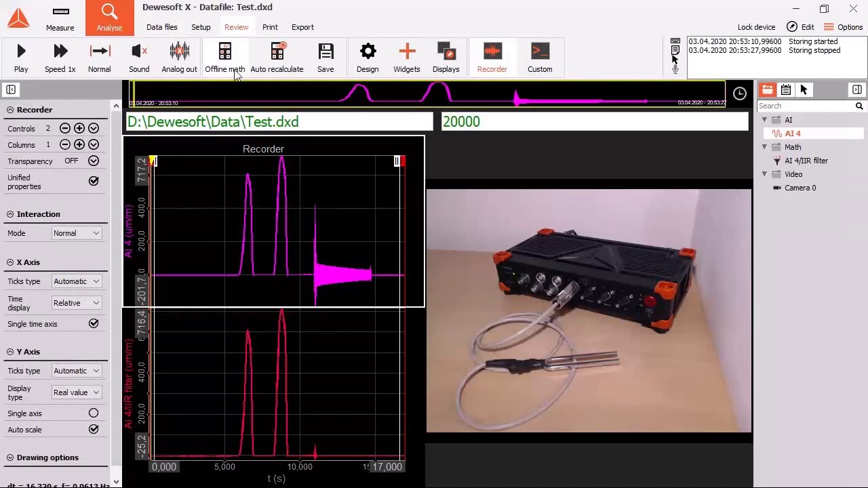The image size is (868, 488).
Task: Collapse the Recorder section
Action: click(x=10, y=110)
